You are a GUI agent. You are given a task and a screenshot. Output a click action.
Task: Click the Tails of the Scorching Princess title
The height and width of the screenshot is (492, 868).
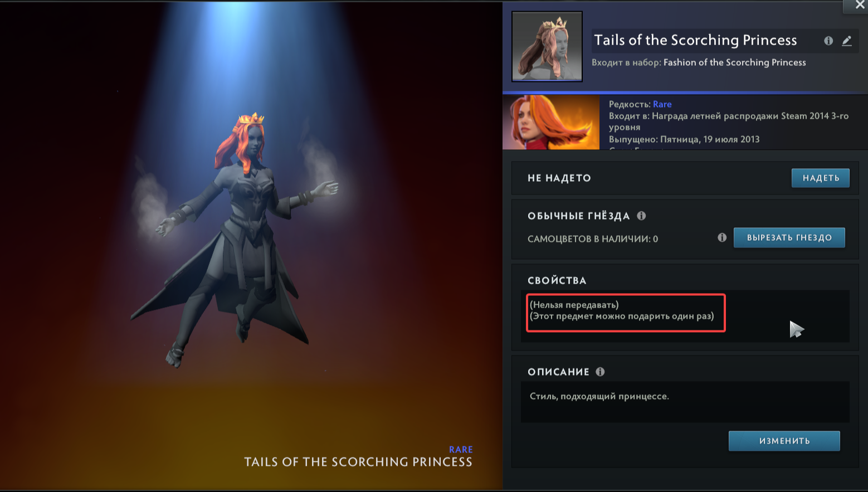click(695, 40)
